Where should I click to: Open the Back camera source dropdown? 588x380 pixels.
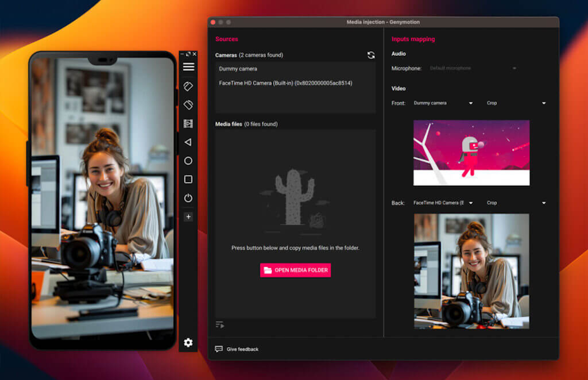(x=443, y=203)
